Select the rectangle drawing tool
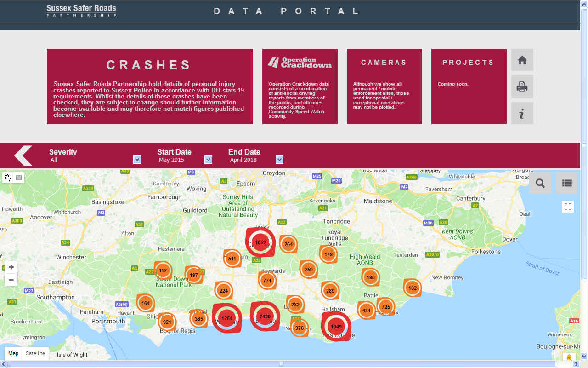 click(x=19, y=178)
